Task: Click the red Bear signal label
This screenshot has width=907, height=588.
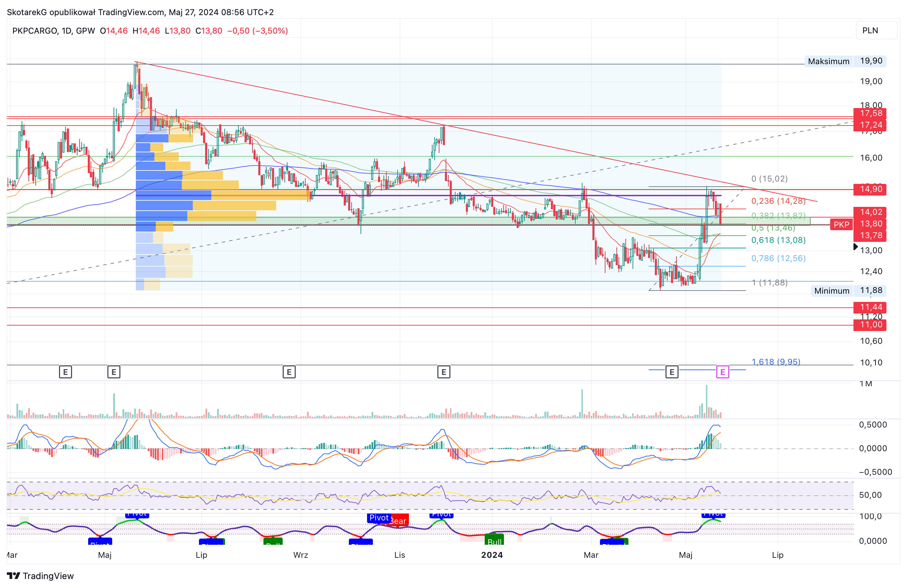Action: click(x=398, y=521)
